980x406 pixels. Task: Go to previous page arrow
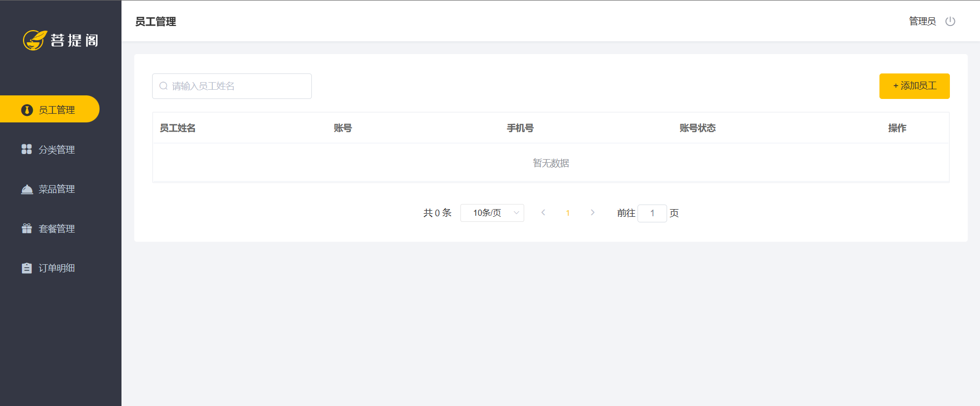point(543,213)
